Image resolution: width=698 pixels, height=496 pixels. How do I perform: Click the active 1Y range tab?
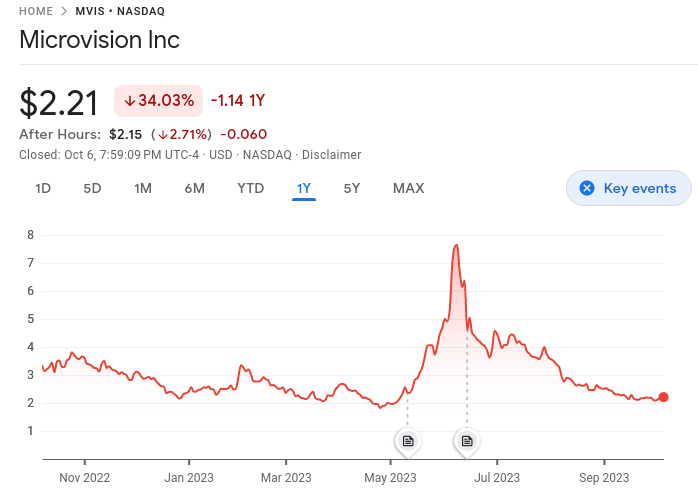click(304, 188)
